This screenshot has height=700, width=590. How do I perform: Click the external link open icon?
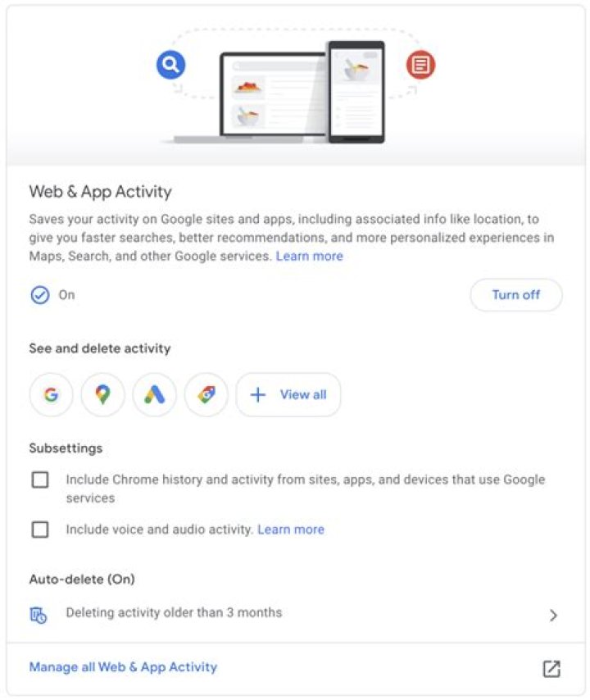[551, 668]
